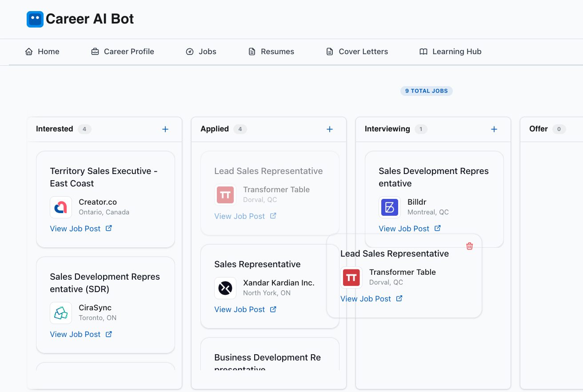Click the briefcase icon next to Career Profile
The height and width of the screenshot is (392, 583).
[x=95, y=51]
